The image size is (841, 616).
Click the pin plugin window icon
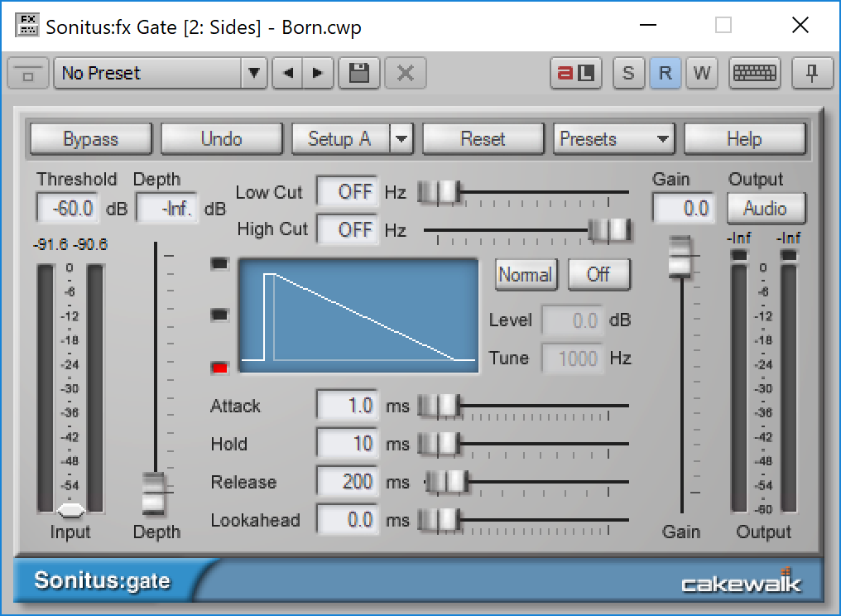812,73
